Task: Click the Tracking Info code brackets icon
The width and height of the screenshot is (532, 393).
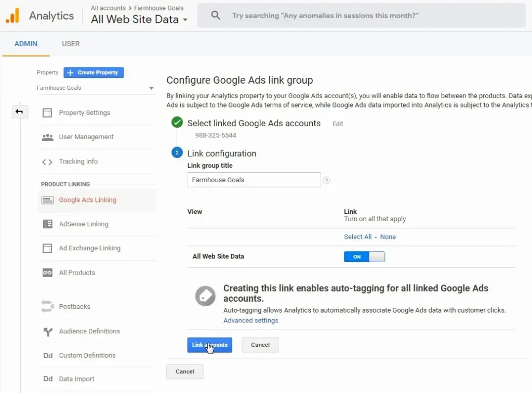Action: [x=47, y=162]
